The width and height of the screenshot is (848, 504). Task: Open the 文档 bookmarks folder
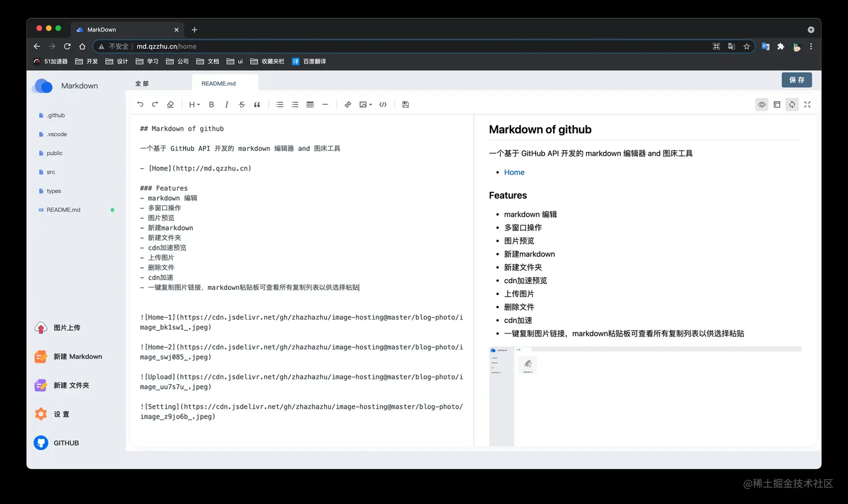(208, 62)
